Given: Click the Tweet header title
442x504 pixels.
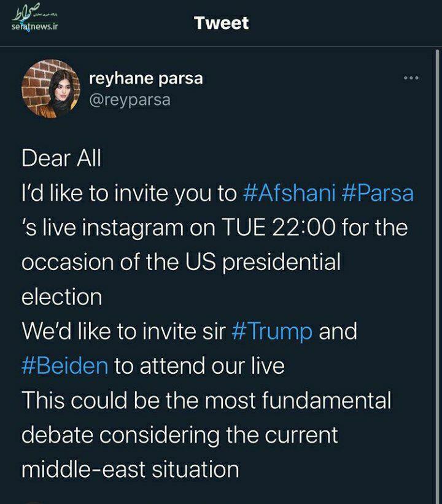Looking at the screenshot, I should [221, 23].
